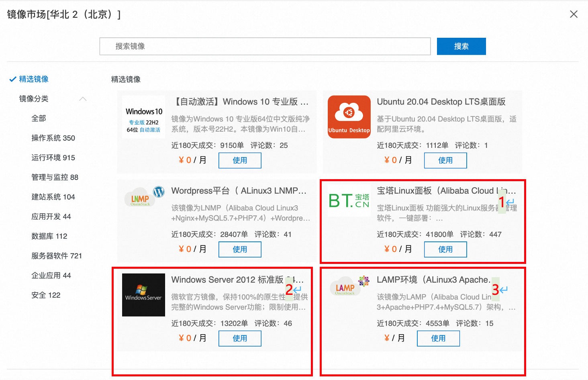Click the 精选镜像 section heading above cards
This screenshot has width=588, height=380.
[x=126, y=80]
